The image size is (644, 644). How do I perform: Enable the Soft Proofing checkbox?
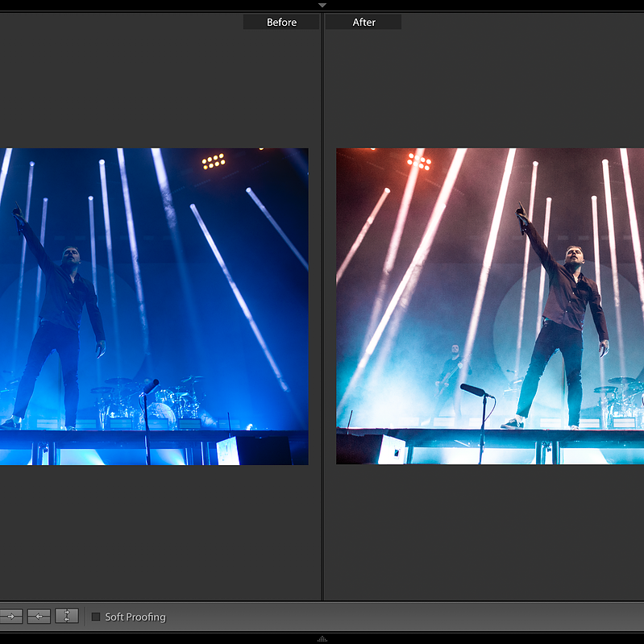96,617
